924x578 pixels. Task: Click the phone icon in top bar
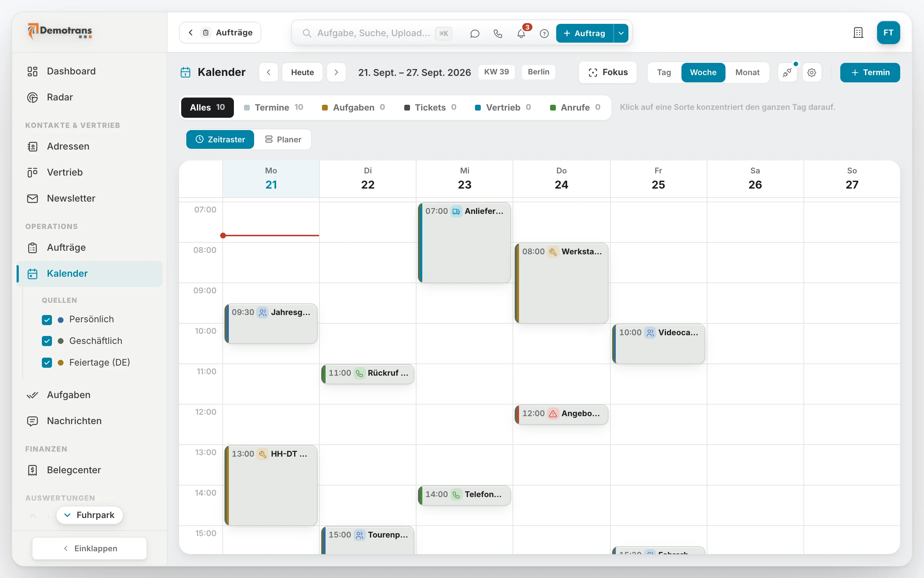click(498, 33)
